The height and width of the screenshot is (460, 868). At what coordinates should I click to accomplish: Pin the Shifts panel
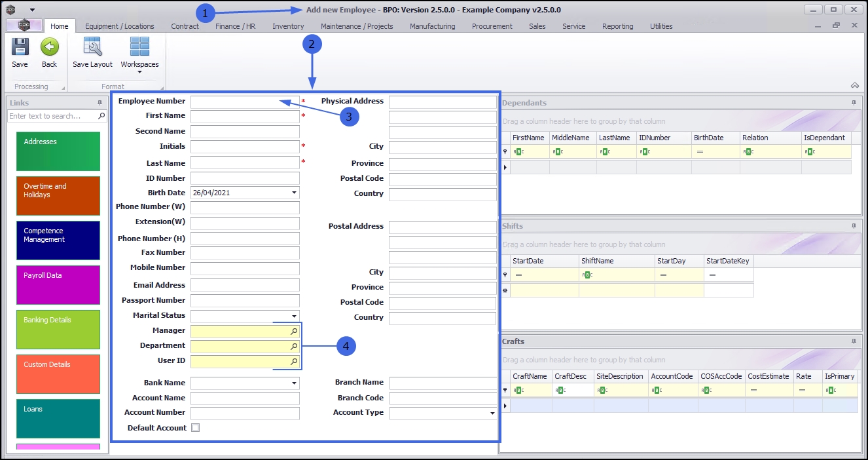(x=854, y=226)
